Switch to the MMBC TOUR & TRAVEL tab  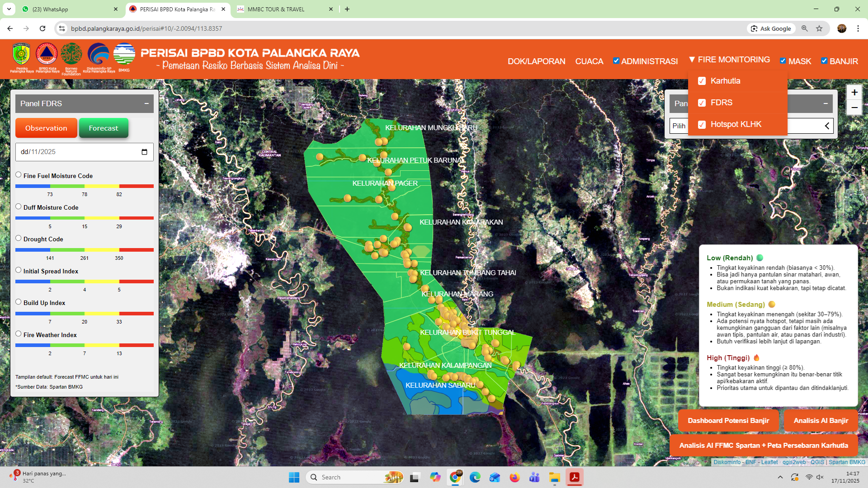276,9
